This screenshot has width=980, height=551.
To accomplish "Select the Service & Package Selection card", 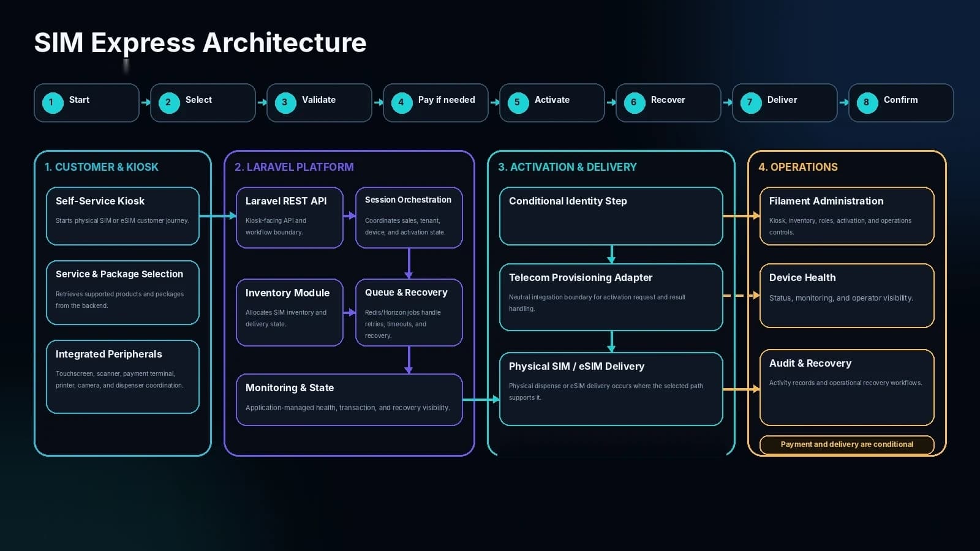I will [x=123, y=293].
